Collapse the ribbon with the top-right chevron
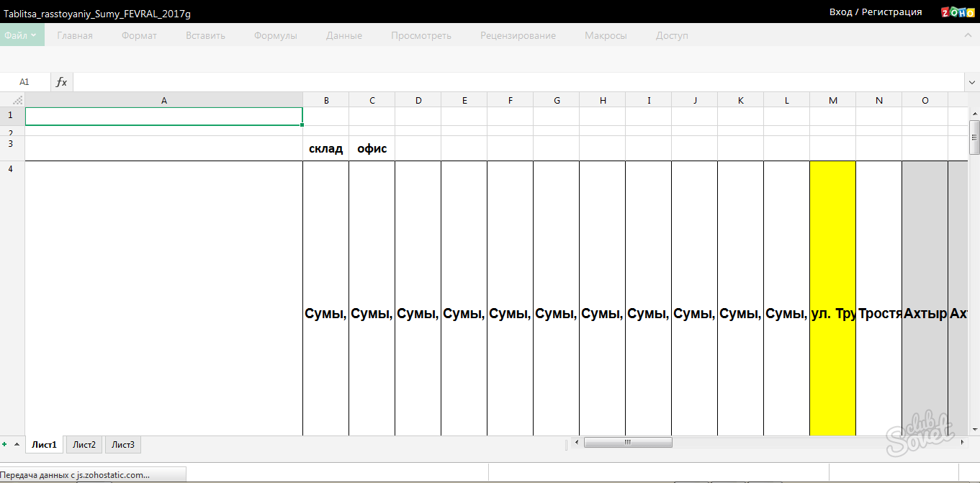Viewport: 980px width, 483px height. tap(968, 35)
